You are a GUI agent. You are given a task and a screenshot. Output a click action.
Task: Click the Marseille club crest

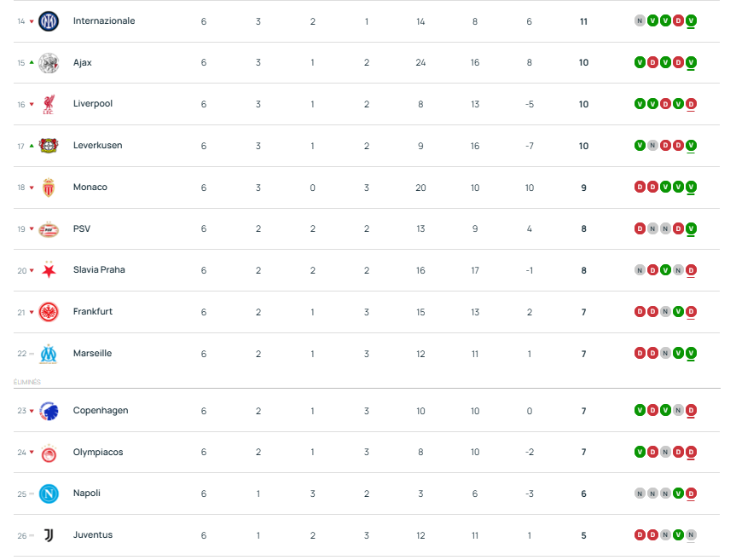click(x=49, y=354)
